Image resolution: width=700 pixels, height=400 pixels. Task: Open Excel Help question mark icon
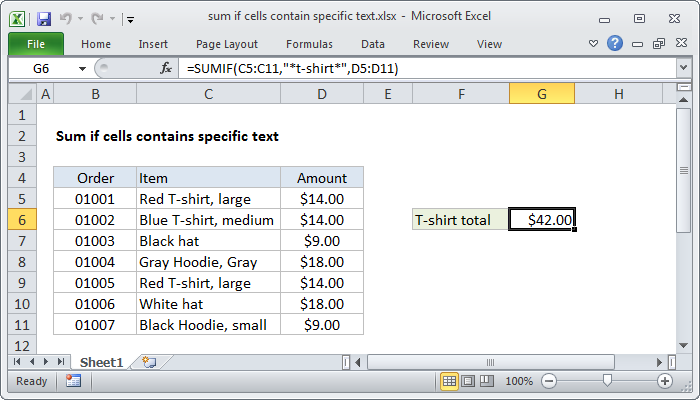[615, 44]
